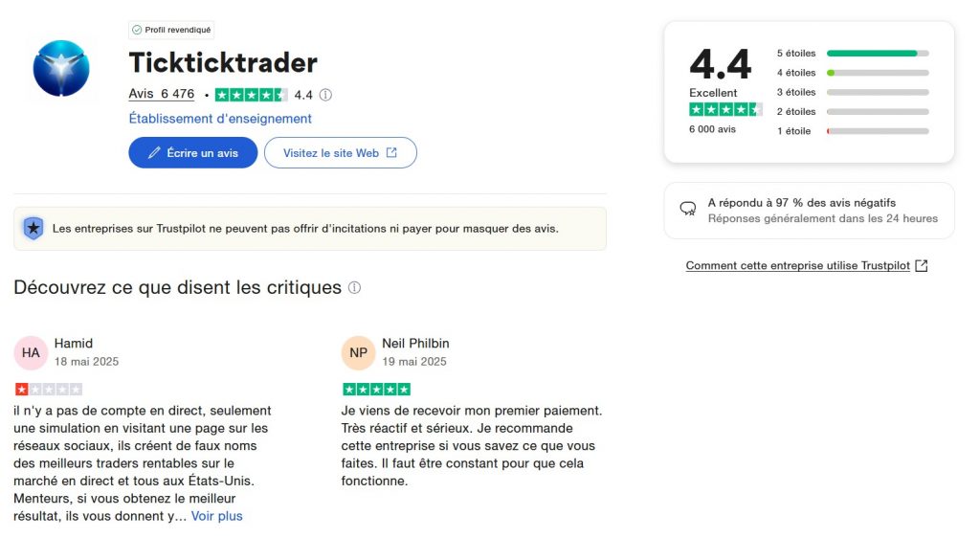Screen dimensions: 980x538
Task: Click the speech bubble reply icon
Action: click(x=687, y=209)
